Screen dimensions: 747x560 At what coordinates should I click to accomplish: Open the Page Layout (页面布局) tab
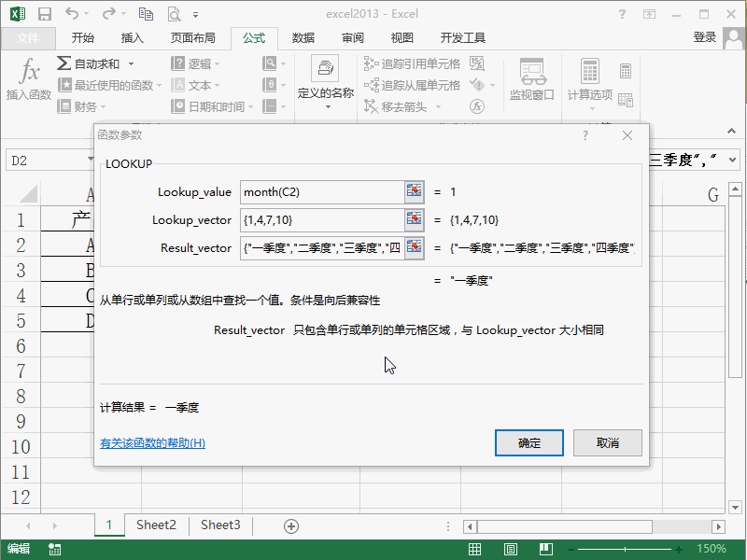coord(193,37)
